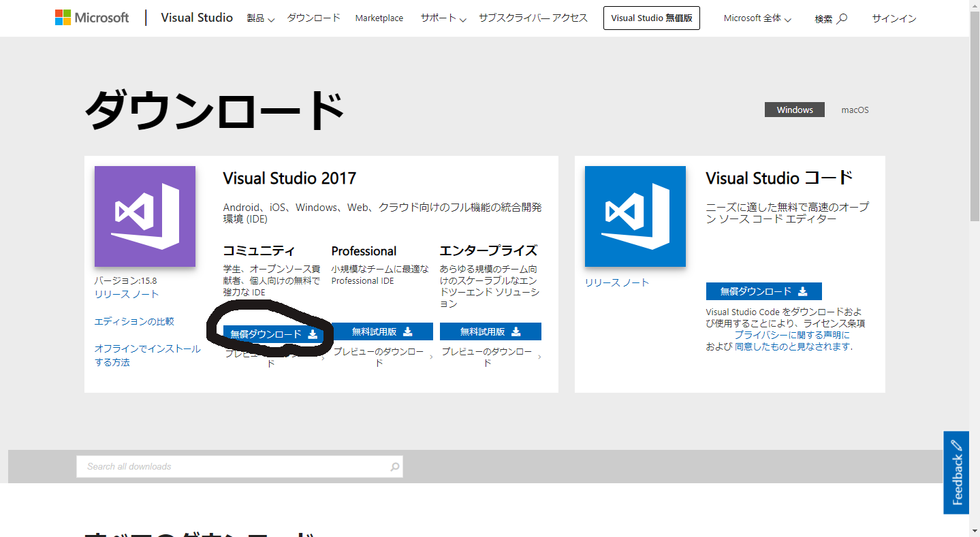This screenshot has width=980, height=537.
Task: Open the ダウンロード nav item
Action: [313, 18]
